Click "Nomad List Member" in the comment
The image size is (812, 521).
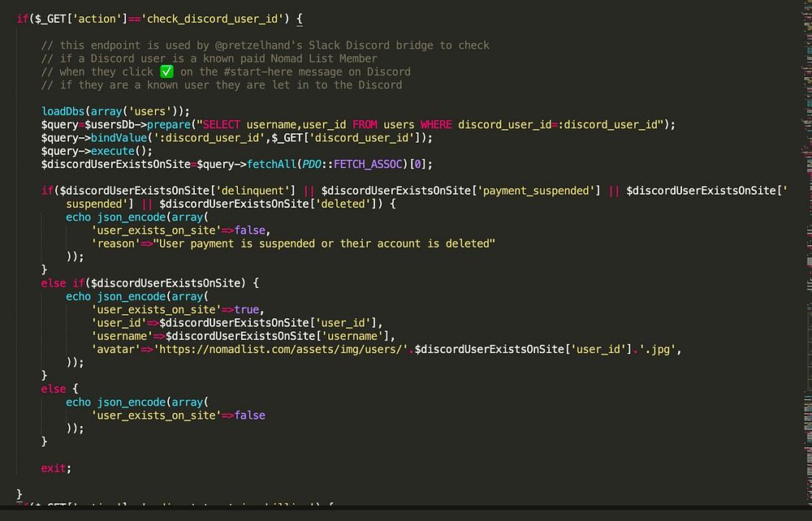tap(324, 58)
